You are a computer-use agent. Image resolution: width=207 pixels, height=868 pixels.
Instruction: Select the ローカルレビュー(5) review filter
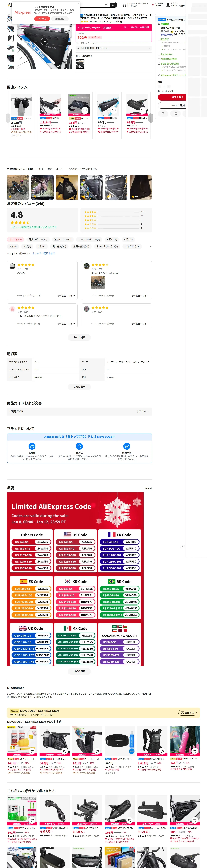[89, 239]
